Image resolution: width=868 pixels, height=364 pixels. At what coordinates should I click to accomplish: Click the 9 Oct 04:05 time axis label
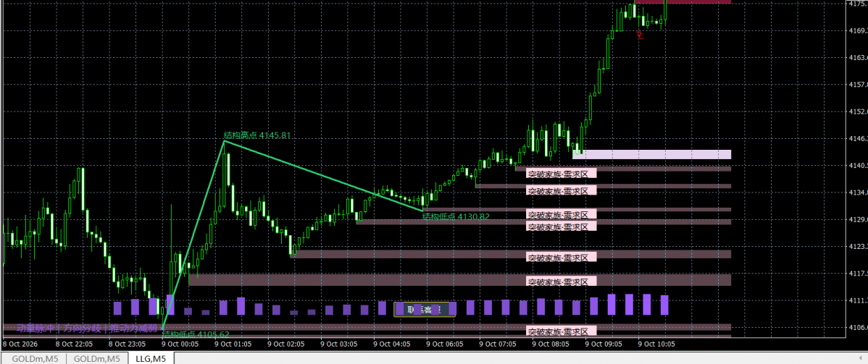[393, 344]
